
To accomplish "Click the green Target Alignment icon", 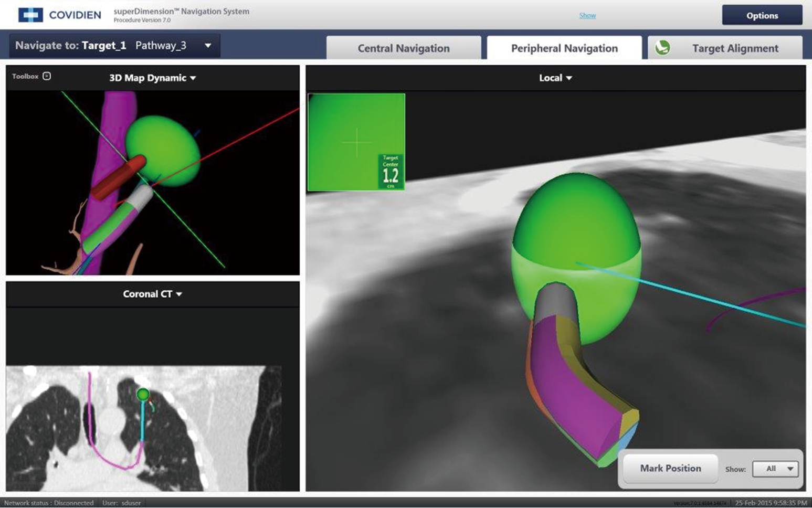I will (x=662, y=48).
